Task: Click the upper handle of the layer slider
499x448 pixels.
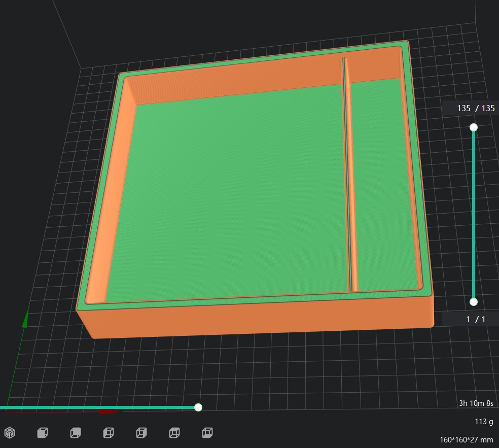Action: coord(474,127)
